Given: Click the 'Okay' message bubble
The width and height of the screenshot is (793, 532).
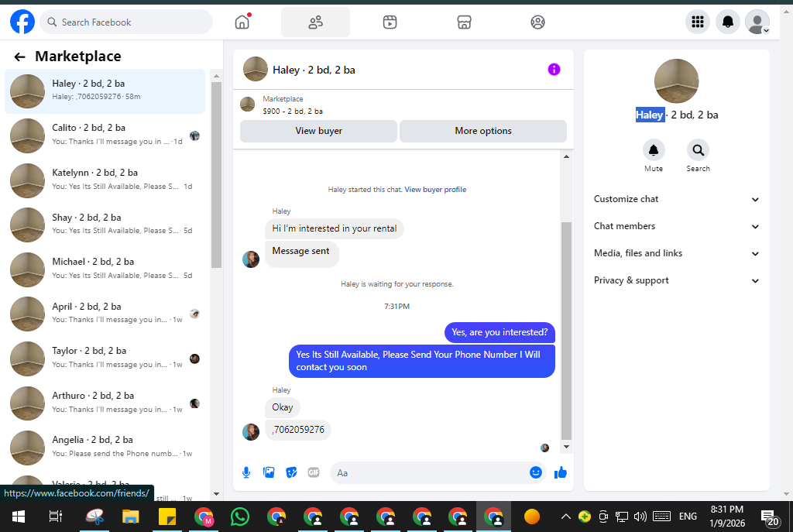Looking at the screenshot, I should (282, 407).
